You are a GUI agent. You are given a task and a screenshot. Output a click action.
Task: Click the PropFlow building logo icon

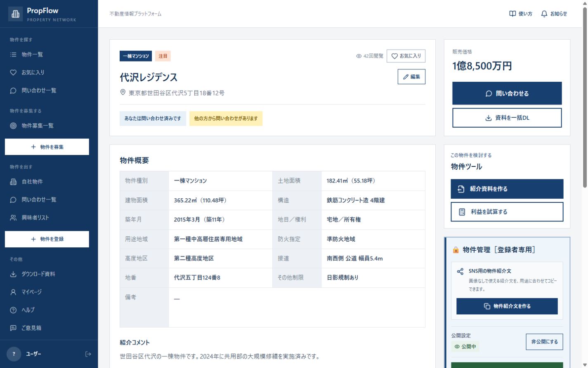[15, 14]
